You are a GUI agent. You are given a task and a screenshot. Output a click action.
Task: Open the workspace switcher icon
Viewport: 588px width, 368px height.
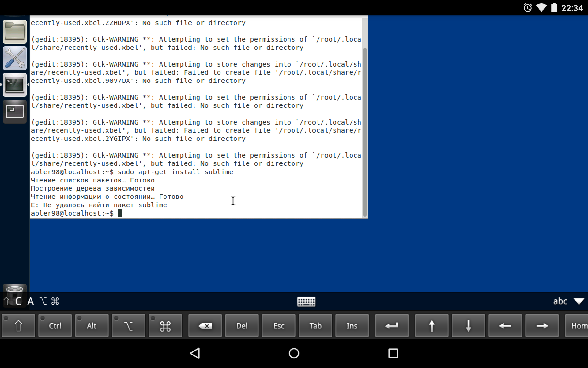click(15, 112)
